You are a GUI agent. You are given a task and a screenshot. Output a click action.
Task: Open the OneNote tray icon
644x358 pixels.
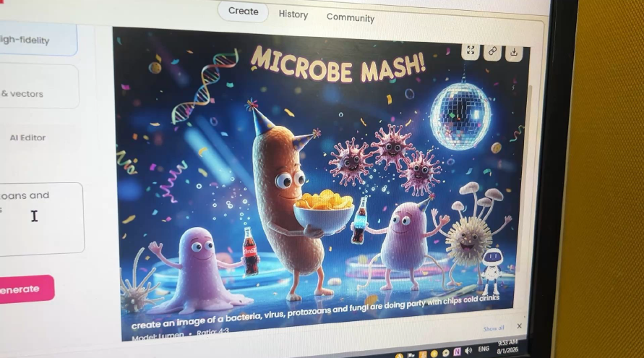(x=457, y=352)
